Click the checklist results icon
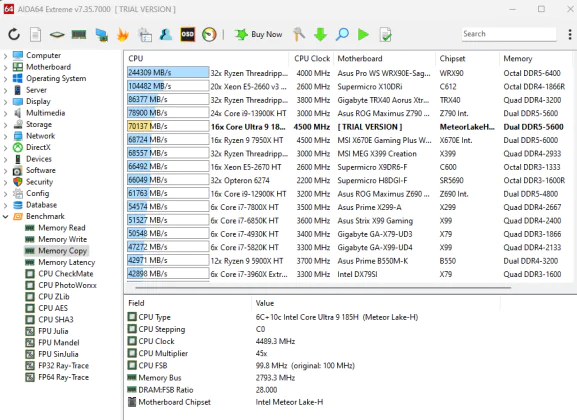577x420 pixels. [x=385, y=35]
